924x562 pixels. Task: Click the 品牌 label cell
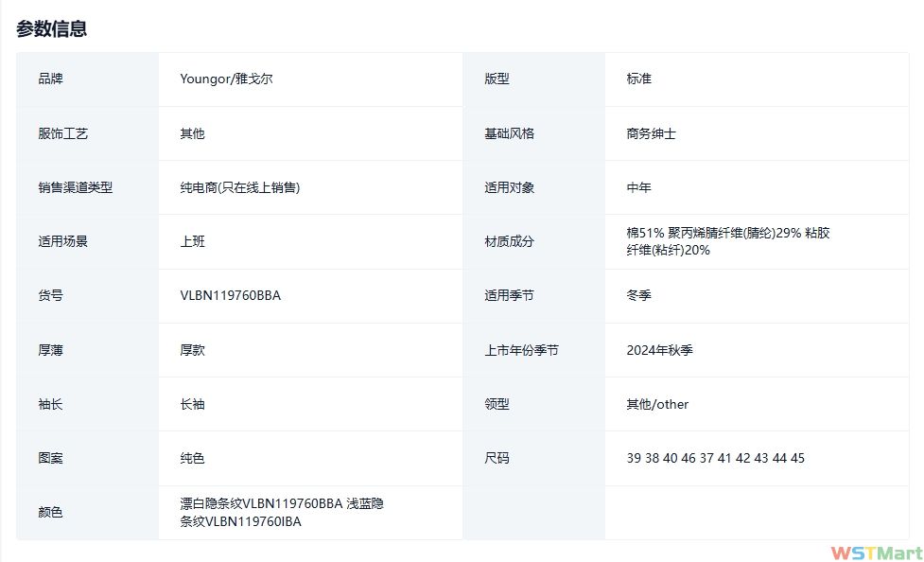pyautogui.click(x=51, y=79)
